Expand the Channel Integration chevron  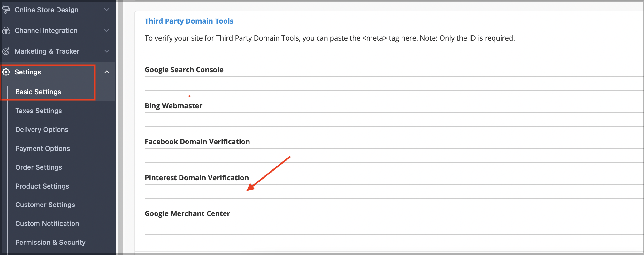click(107, 30)
